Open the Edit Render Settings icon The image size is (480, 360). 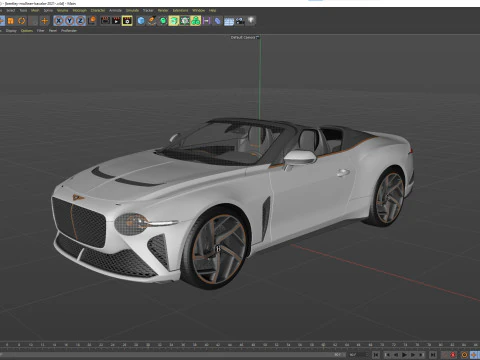(127, 21)
